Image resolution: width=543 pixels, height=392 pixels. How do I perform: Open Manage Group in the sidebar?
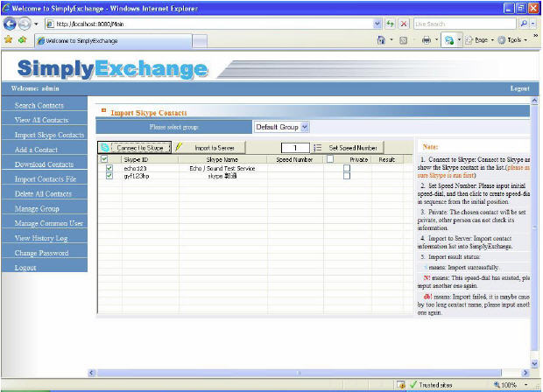pyautogui.click(x=37, y=209)
